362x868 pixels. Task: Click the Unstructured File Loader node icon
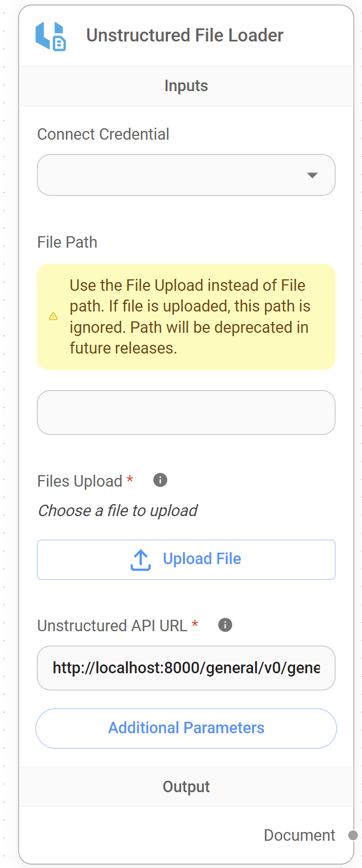(x=52, y=35)
